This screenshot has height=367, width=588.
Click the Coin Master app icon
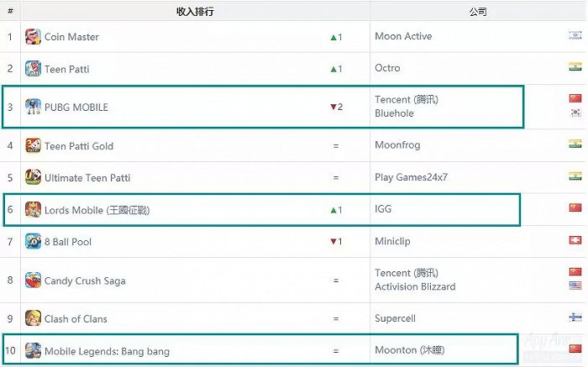pyautogui.click(x=33, y=37)
